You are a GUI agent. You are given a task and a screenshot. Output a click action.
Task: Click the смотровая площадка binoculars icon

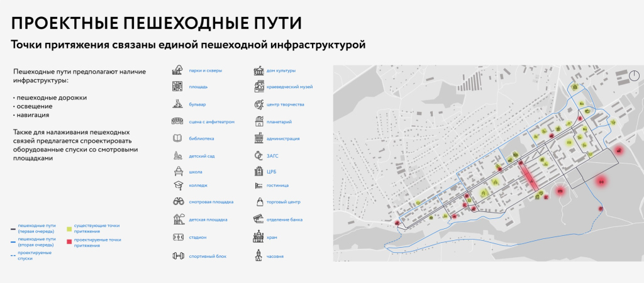click(x=177, y=202)
